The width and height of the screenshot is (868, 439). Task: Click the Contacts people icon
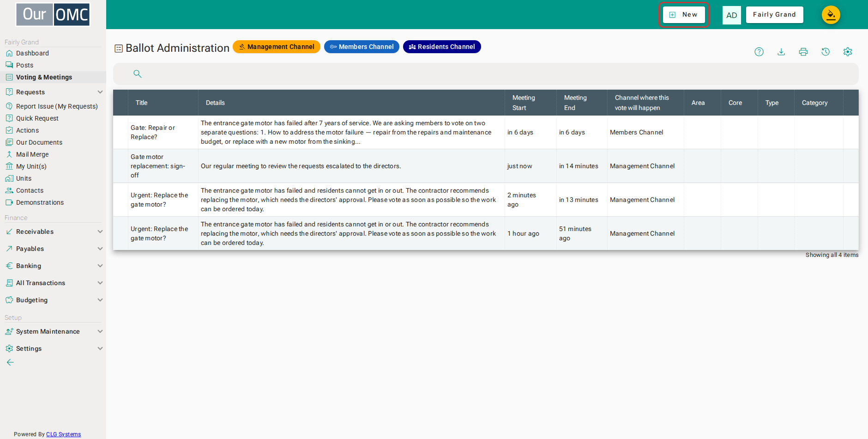tap(9, 190)
